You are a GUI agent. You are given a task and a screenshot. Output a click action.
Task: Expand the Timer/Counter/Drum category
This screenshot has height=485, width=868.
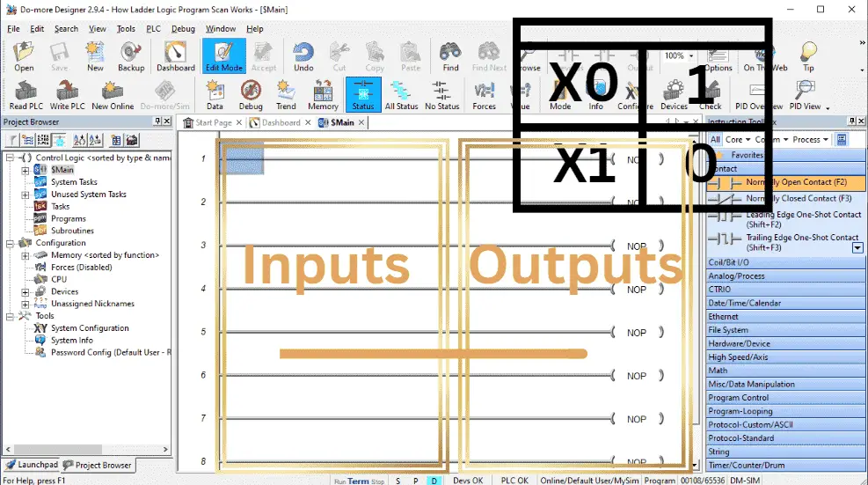click(x=785, y=465)
